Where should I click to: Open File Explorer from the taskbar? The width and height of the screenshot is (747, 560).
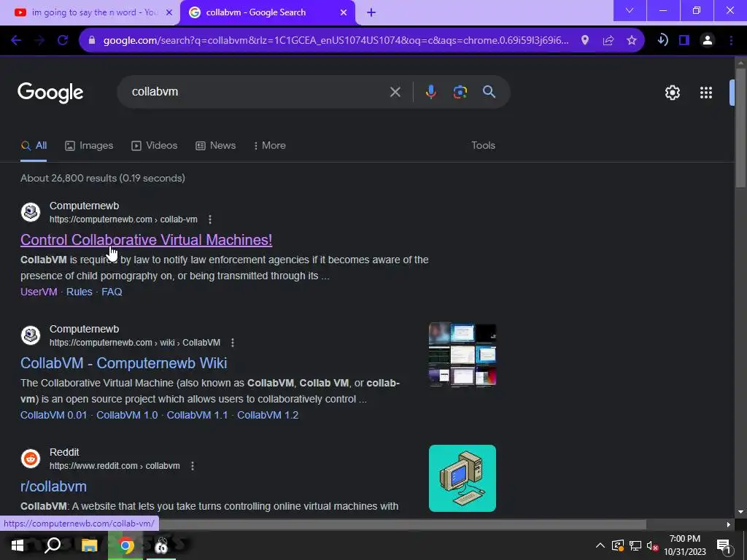click(x=89, y=545)
